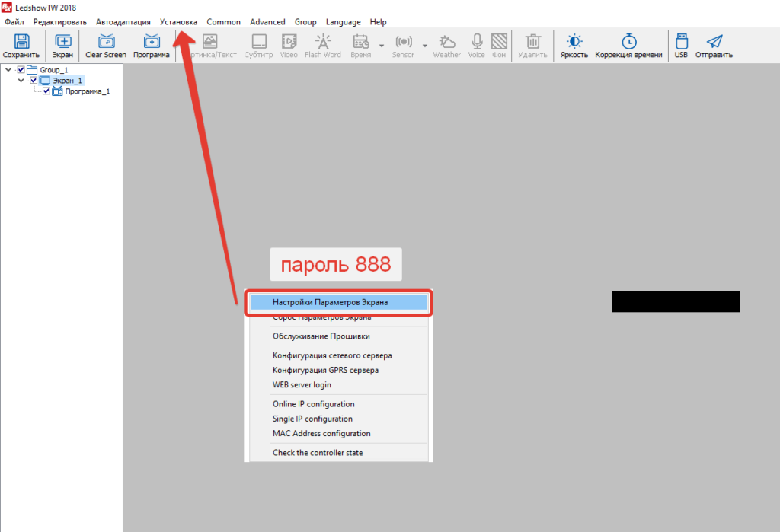Select Экран_1 in the tree
780x532 pixels.
pos(68,80)
